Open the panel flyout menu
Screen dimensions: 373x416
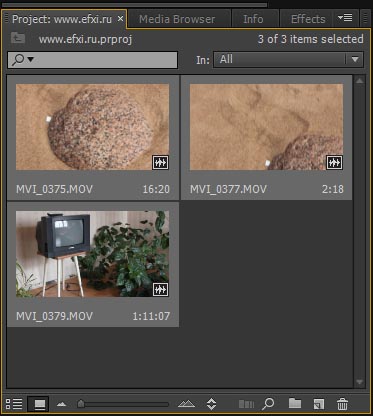pyautogui.click(x=345, y=17)
